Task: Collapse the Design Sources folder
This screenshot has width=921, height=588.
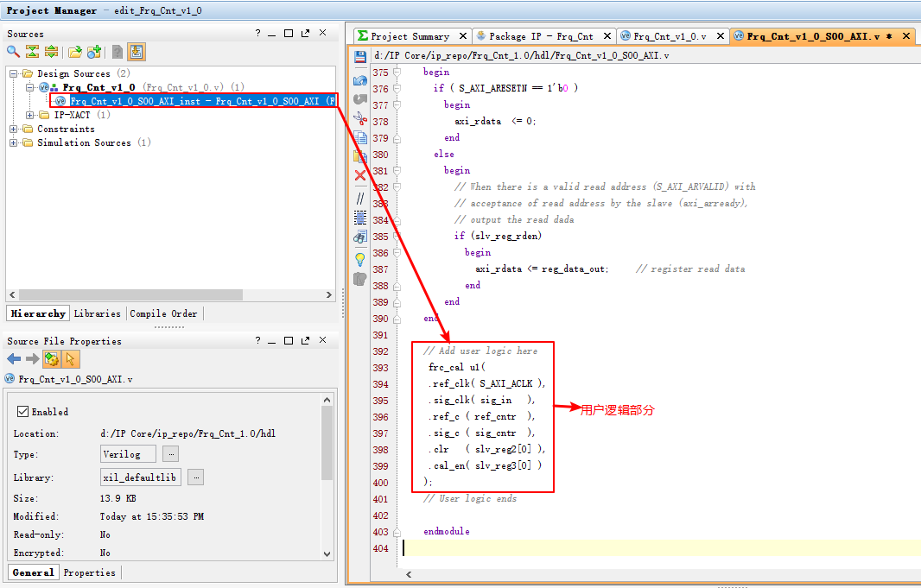Action: point(13,73)
